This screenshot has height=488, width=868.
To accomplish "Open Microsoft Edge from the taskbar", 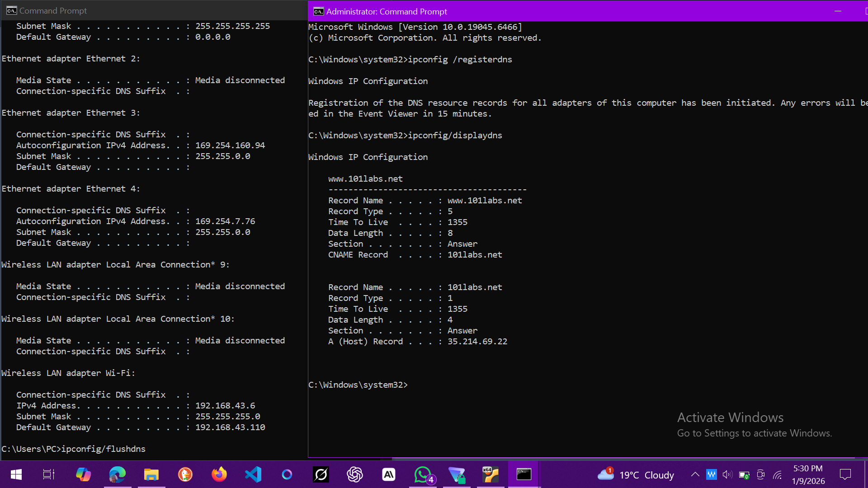I will [x=118, y=474].
